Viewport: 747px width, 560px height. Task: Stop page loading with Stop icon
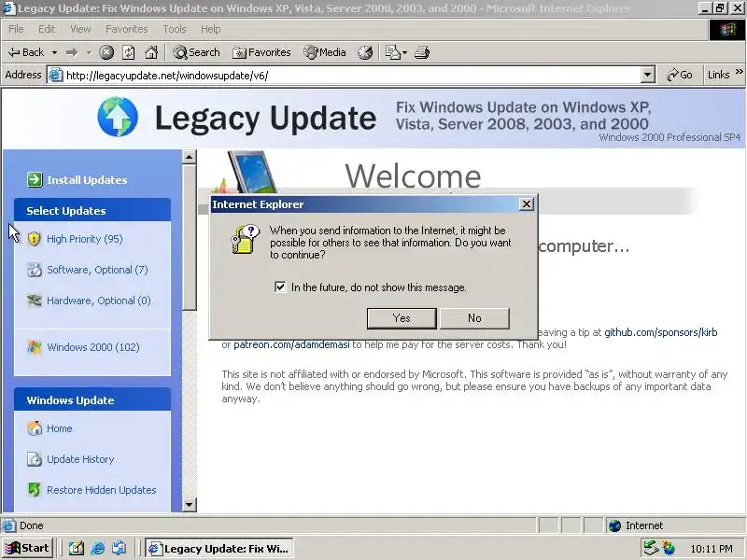tap(106, 52)
